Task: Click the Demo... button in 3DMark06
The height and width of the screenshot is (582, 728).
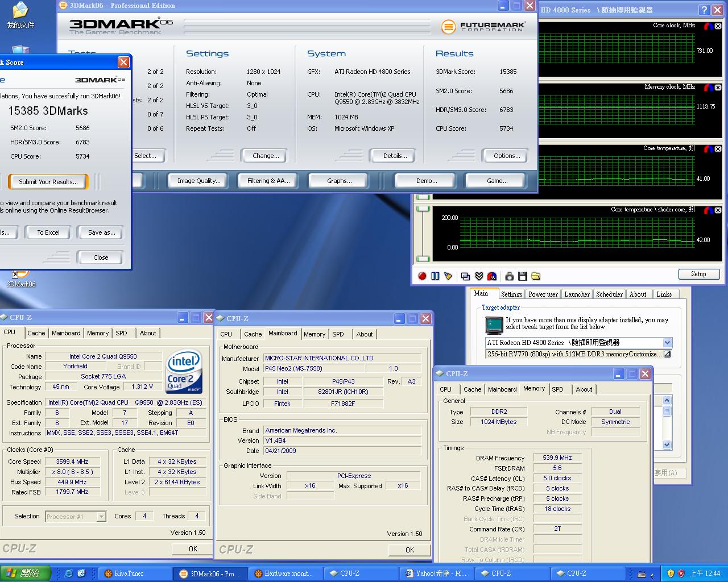Action: [427, 181]
